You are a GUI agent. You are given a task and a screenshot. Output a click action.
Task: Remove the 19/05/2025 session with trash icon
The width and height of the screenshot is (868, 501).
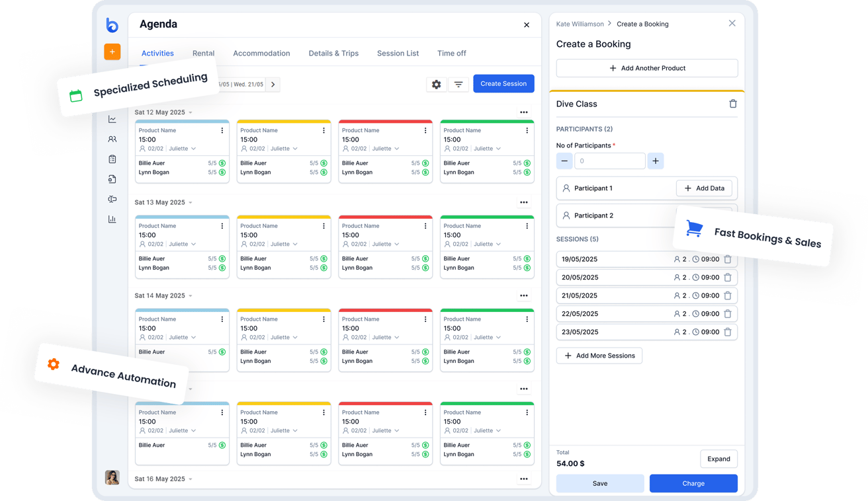728,260
